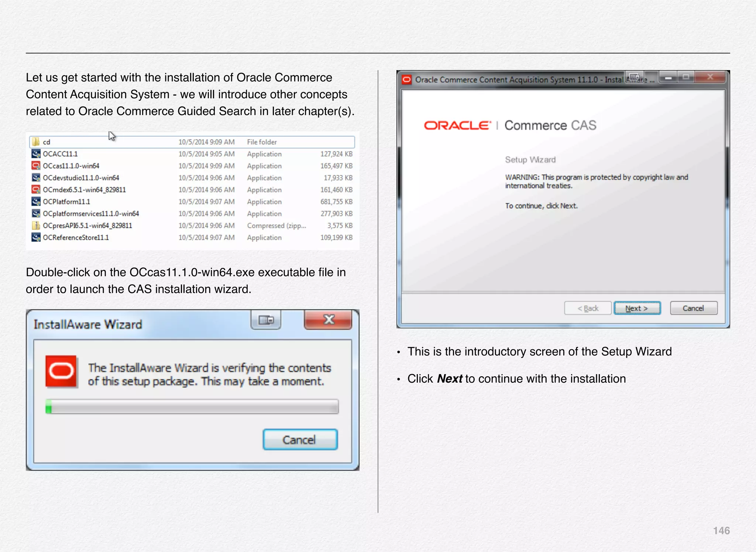Click the cd folder name
The width and height of the screenshot is (756, 552).
pos(47,142)
